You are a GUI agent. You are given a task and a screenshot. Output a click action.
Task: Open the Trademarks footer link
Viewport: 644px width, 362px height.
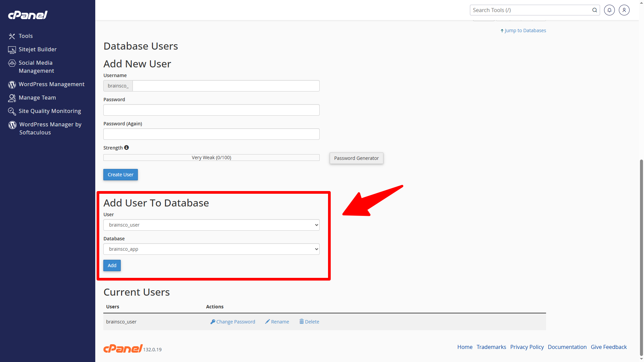(491, 347)
